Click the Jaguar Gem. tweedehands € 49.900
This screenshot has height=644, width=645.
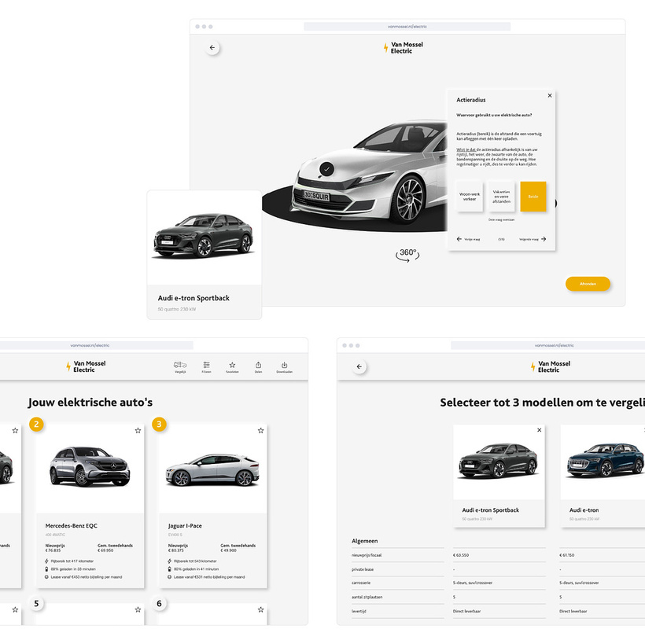pyautogui.click(x=238, y=548)
